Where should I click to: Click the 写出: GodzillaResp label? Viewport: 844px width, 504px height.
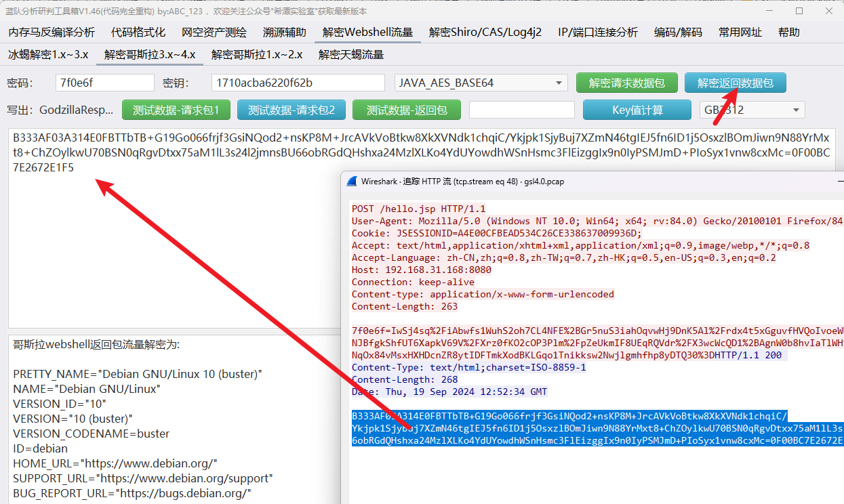pyautogui.click(x=60, y=110)
